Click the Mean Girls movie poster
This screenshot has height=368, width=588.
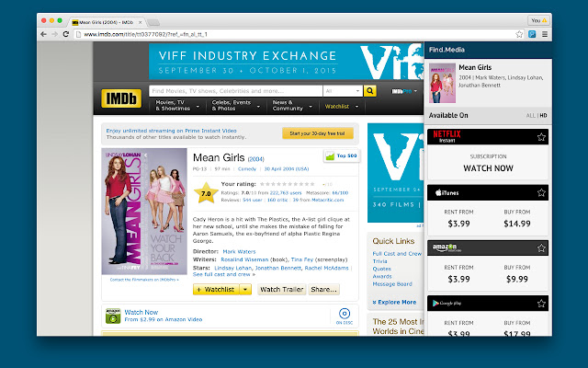point(144,212)
